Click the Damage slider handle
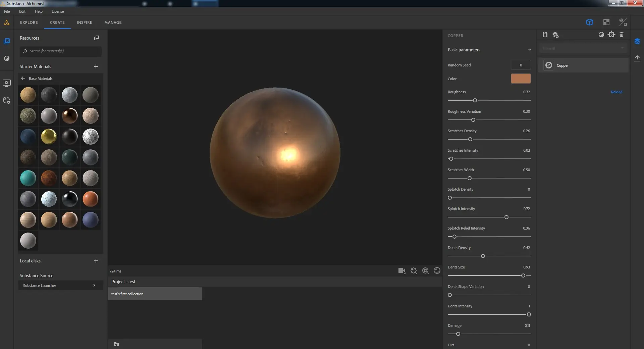 (458, 334)
